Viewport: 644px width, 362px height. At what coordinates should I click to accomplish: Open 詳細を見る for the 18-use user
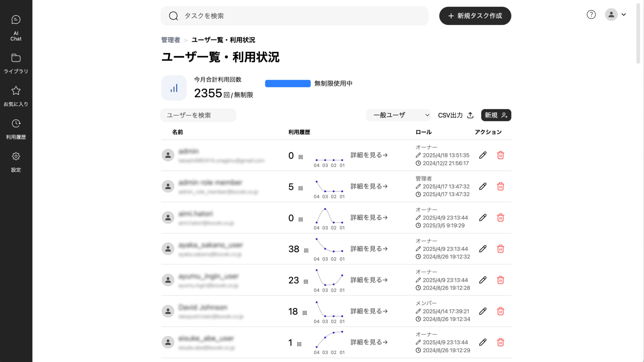369,311
